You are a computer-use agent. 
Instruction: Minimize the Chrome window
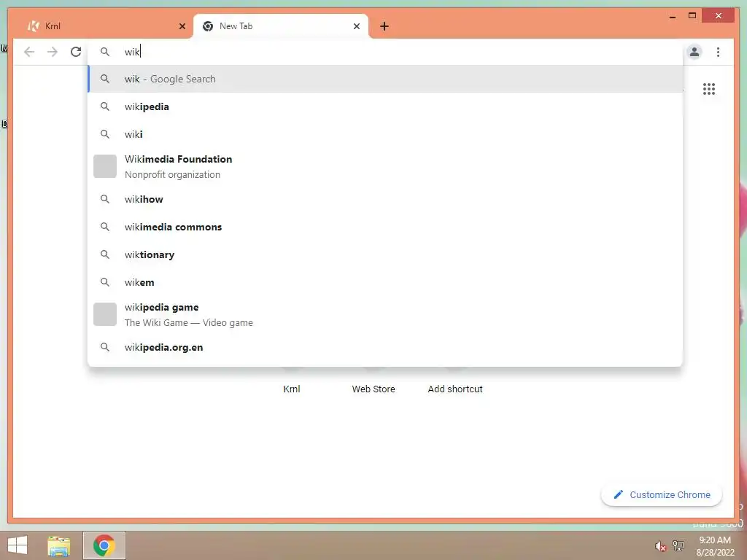673,16
